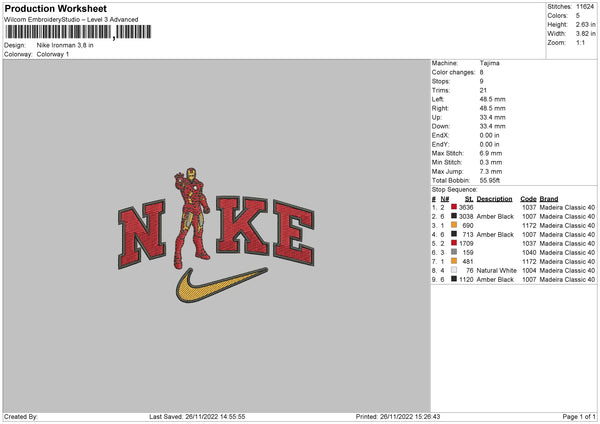The height and width of the screenshot is (424, 600).
Task: Click the black swatch in stop row 9
Action: (x=454, y=279)
